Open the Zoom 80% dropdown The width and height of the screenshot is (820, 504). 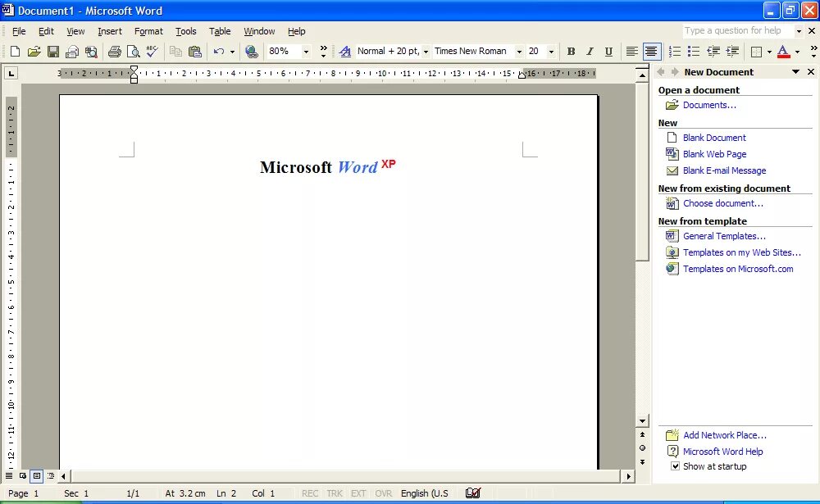point(307,52)
